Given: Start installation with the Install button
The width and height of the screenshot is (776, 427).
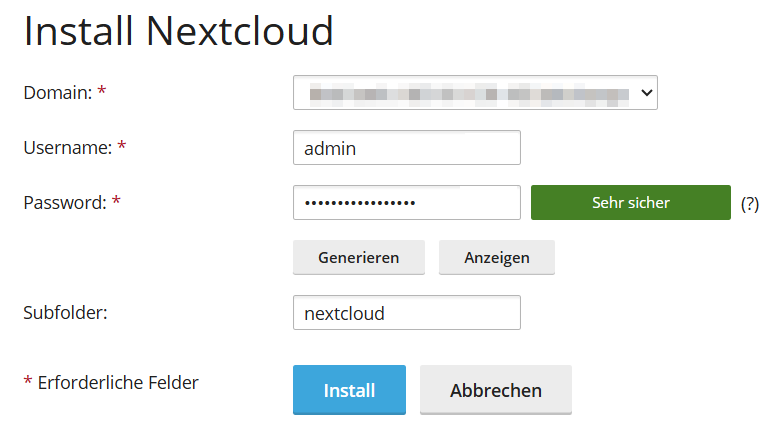Looking at the screenshot, I should point(349,390).
